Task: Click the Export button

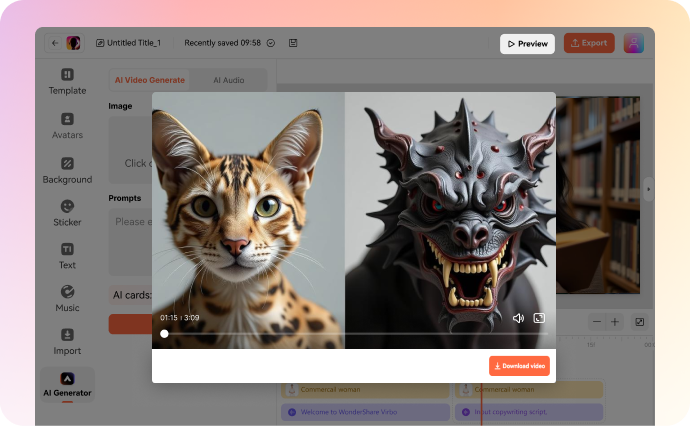Action: [589, 43]
